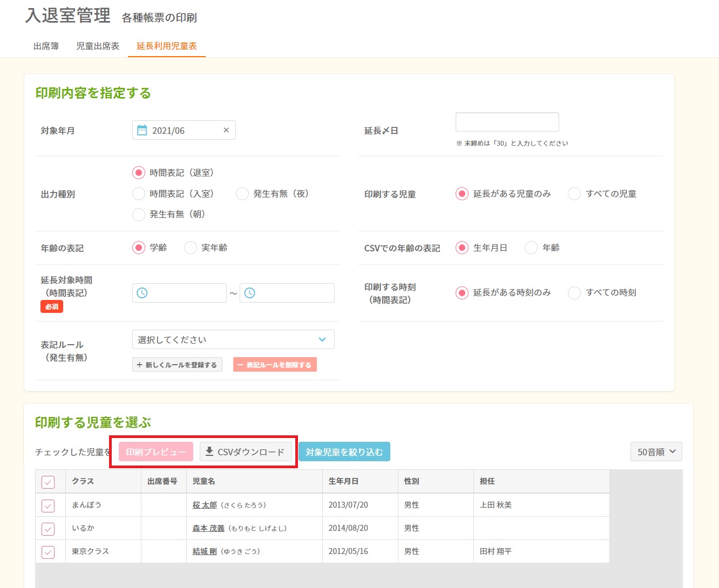The width and height of the screenshot is (719, 588).
Task: Choose 延長がある時刻のみ option
Action: (x=462, y=292)
